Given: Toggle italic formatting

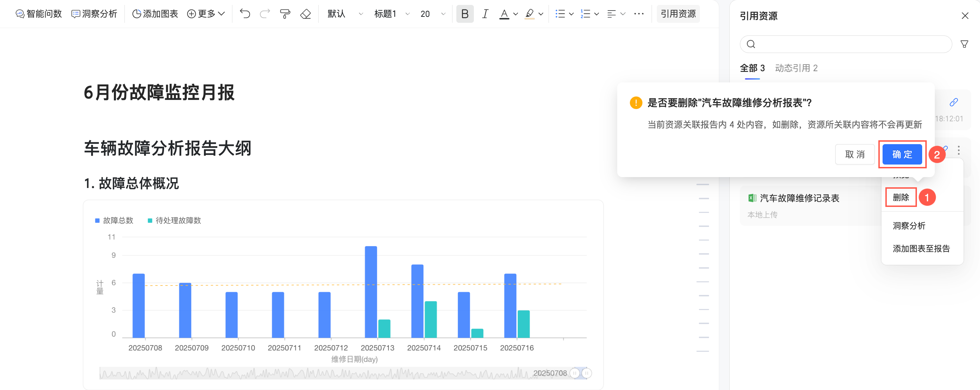Looking at the screenshot, I should pos(485,14).
